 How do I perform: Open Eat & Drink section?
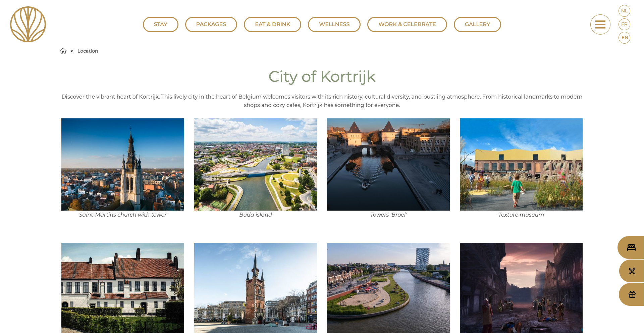pos(272,24)
